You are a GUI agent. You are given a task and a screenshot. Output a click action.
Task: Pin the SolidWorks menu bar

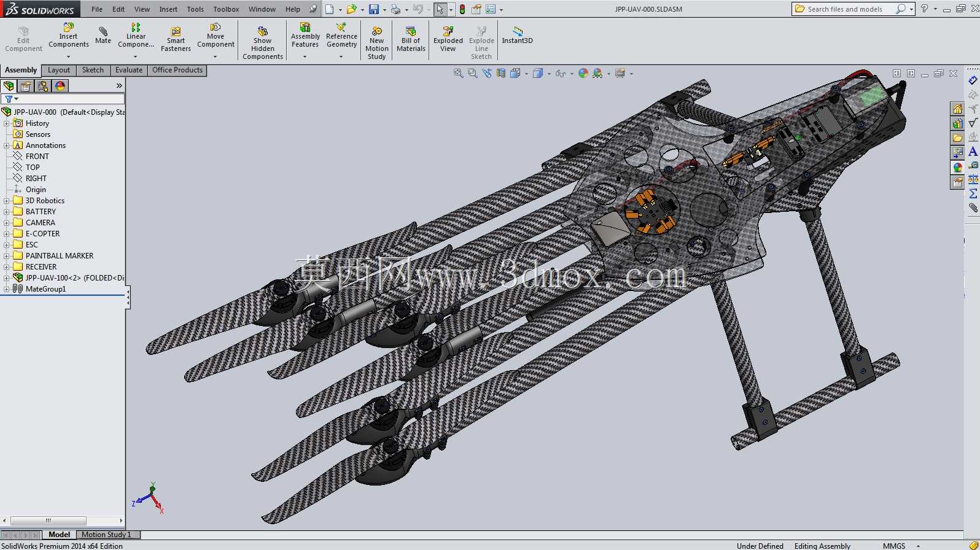[313, 9]
